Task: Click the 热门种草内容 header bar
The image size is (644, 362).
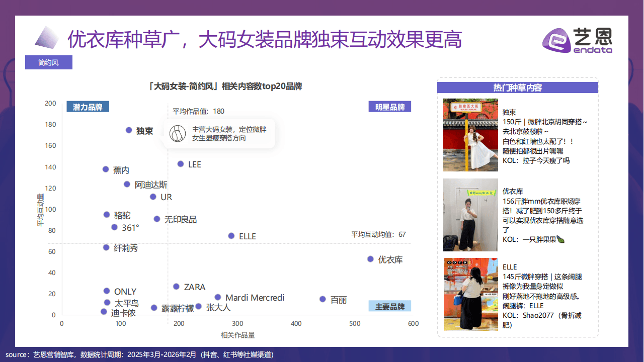Action: point(517,87)
